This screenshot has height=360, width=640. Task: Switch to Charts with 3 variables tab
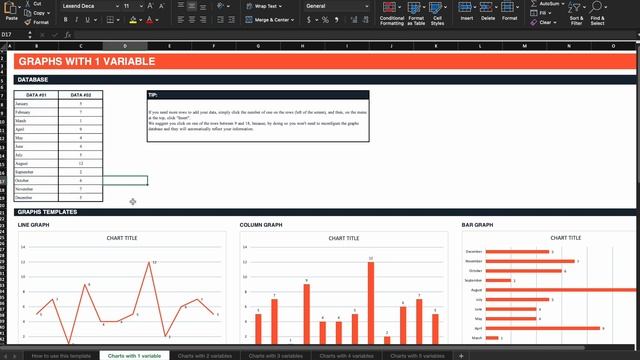coord(276,356)
